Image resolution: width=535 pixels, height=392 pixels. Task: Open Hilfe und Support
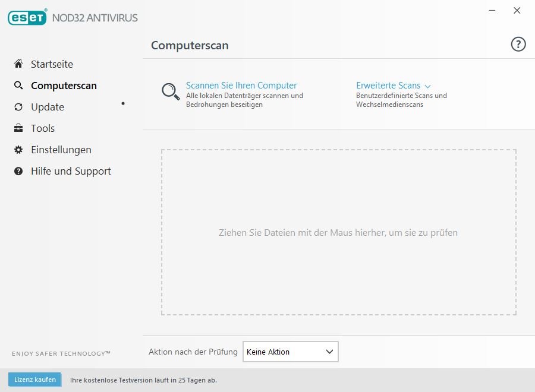pos(71,171)
